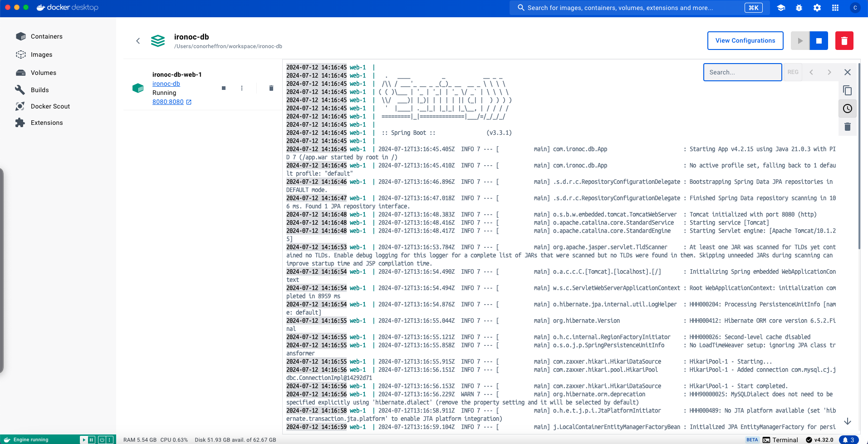Click the /Users/conorheffron/workspace/ironoc-db path
The width and height of the screenshot is (868, 444).
pyautogui.click(x=228, y=46)
